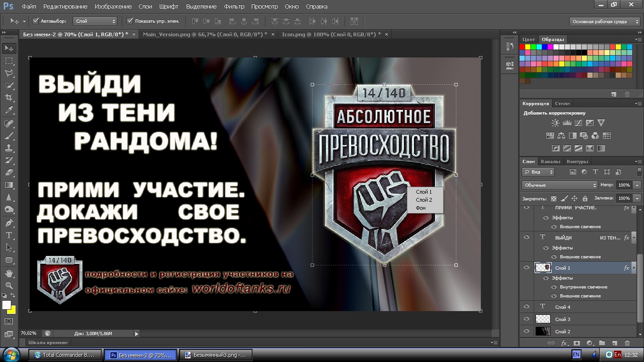
Task: Select the Lasso tool
Action: 9,73
